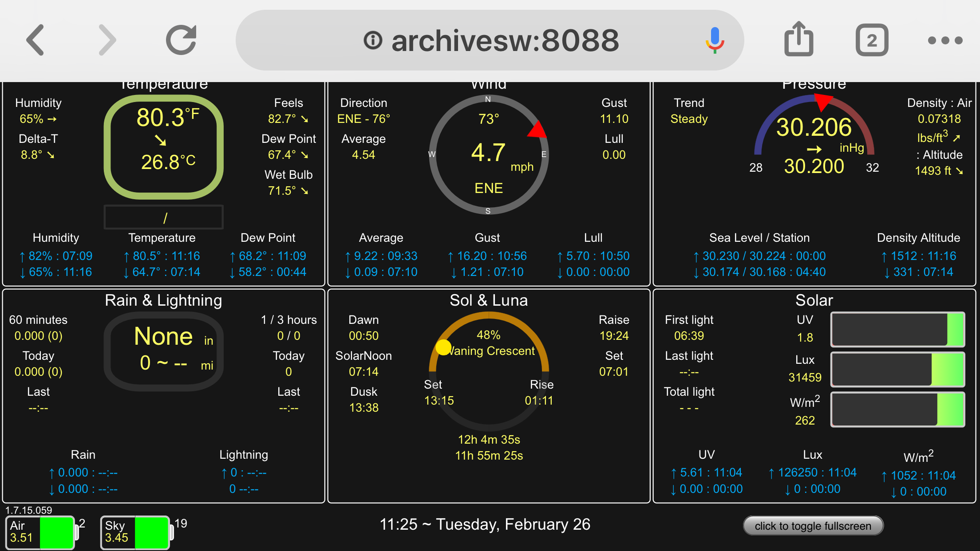
Task: Click the Sol & Luna moon phase dial
Action: (x=489, y=371)
